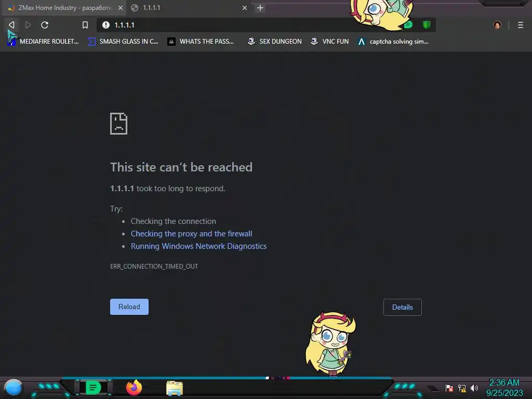Image resolution: width=532 pixels, height=399 pixels.
Task: Click Checking the proxy and the firewall link
Action: (191, 234)
